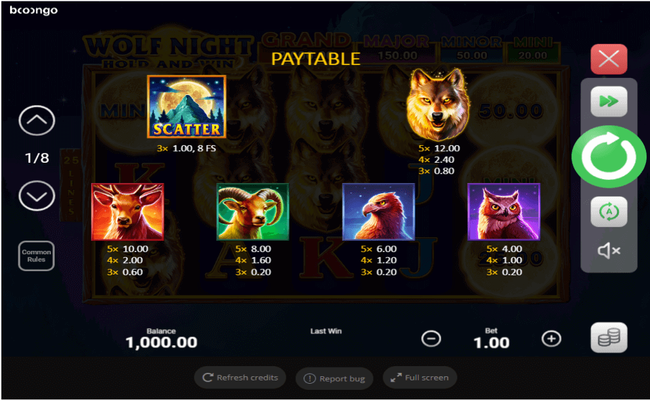The height and width of the screenshot is (400, 650).
Task: Select the purple owl symbol tile
Action: pos(504,212)
